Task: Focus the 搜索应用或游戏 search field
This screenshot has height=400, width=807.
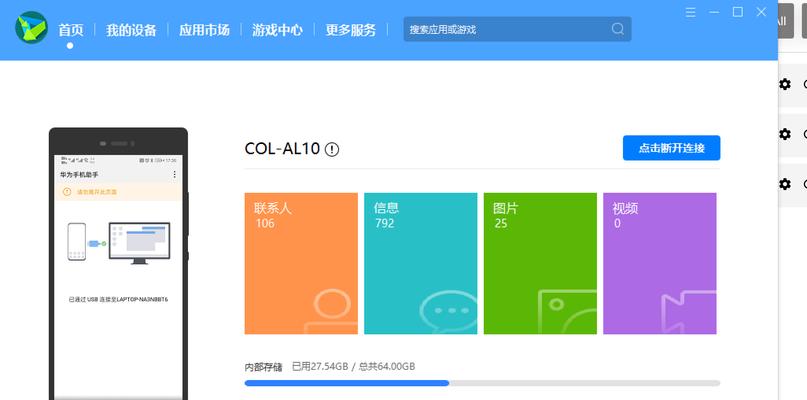Action: pyautogui.click(x=517, y=29)
